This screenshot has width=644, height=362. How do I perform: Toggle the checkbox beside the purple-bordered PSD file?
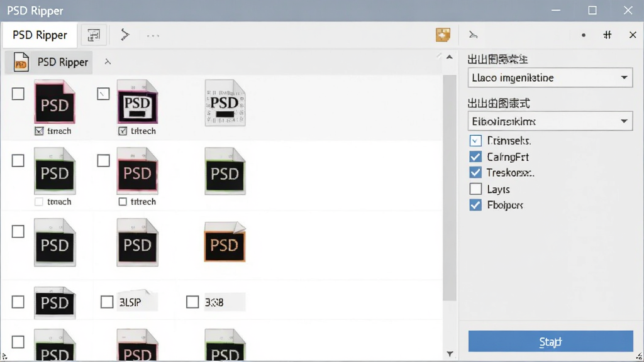coord(103,94)
